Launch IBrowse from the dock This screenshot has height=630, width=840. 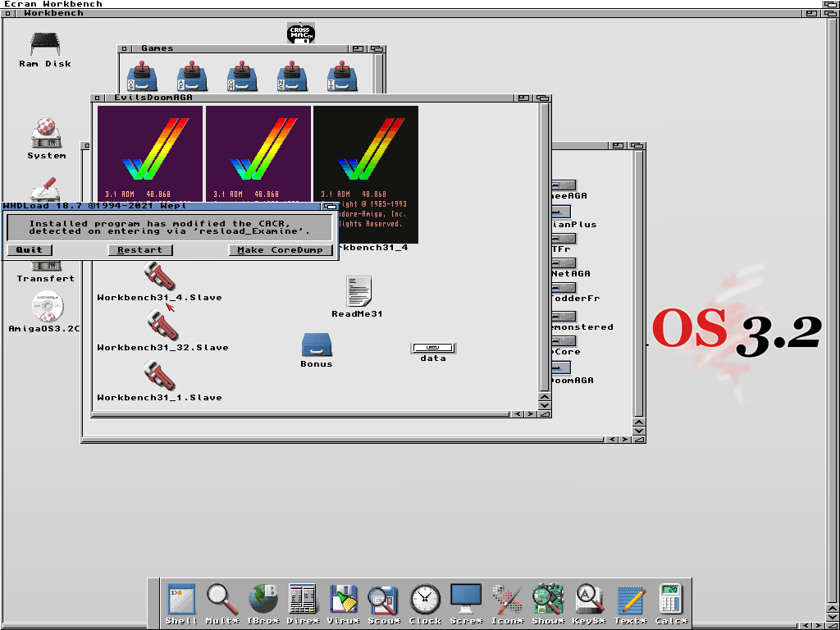coord(263,598)
